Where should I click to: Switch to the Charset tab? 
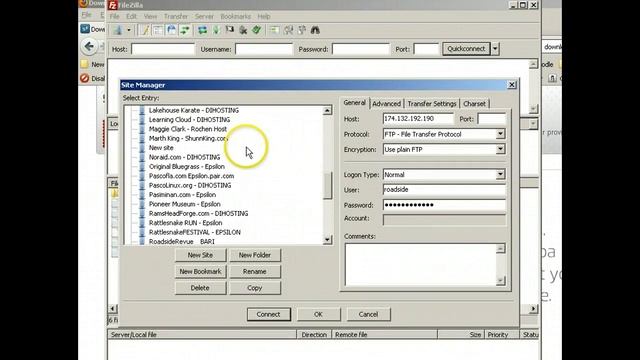click(x=474, y=104)
